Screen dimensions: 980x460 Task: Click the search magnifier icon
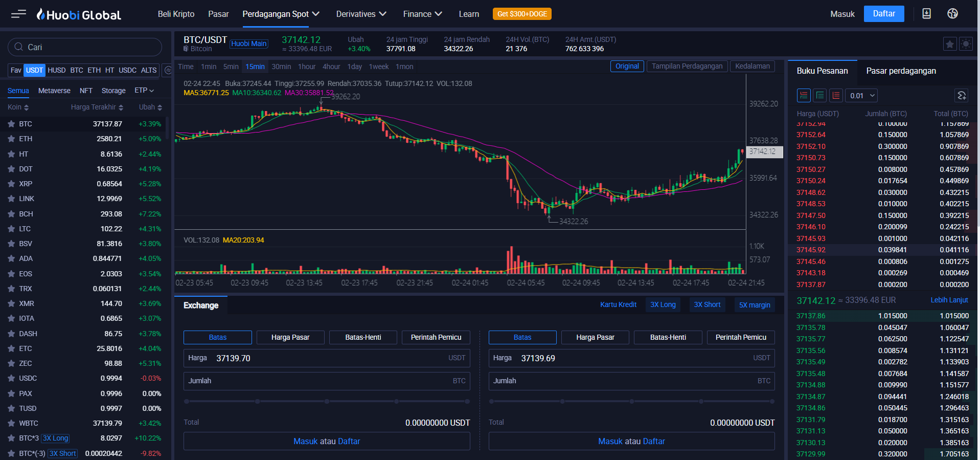tap(19, 47)
